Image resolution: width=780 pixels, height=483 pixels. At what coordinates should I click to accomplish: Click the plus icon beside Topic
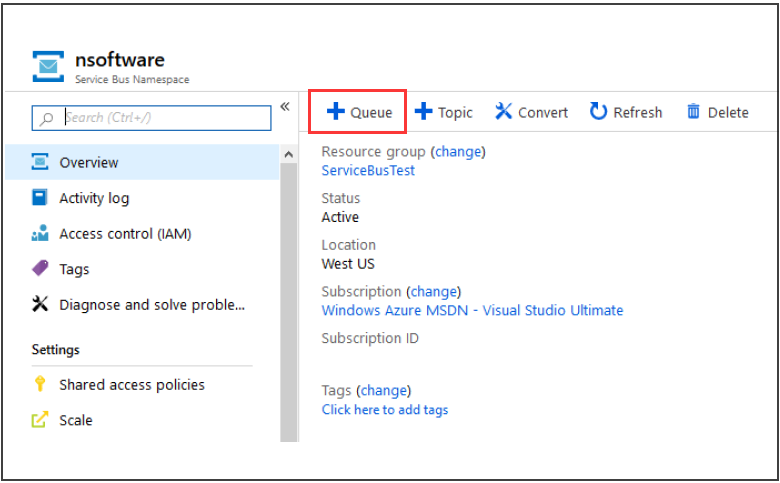click(423, 111)
